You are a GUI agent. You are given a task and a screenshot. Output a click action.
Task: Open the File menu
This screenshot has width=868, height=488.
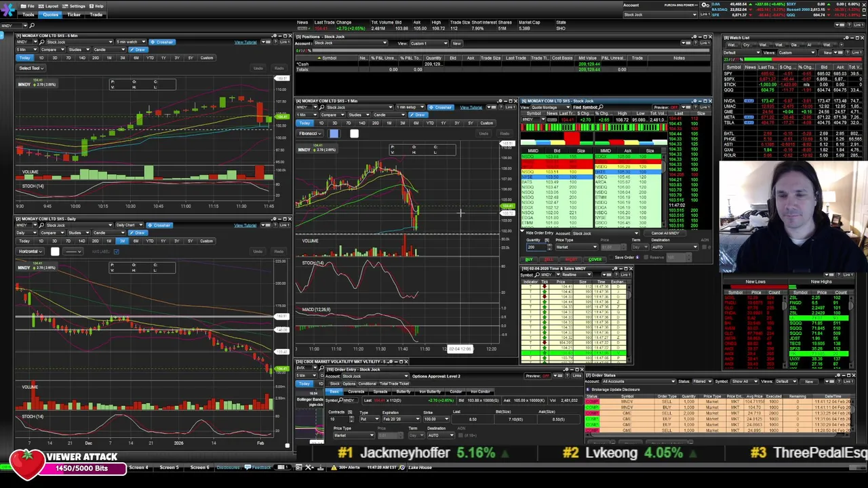27,6
